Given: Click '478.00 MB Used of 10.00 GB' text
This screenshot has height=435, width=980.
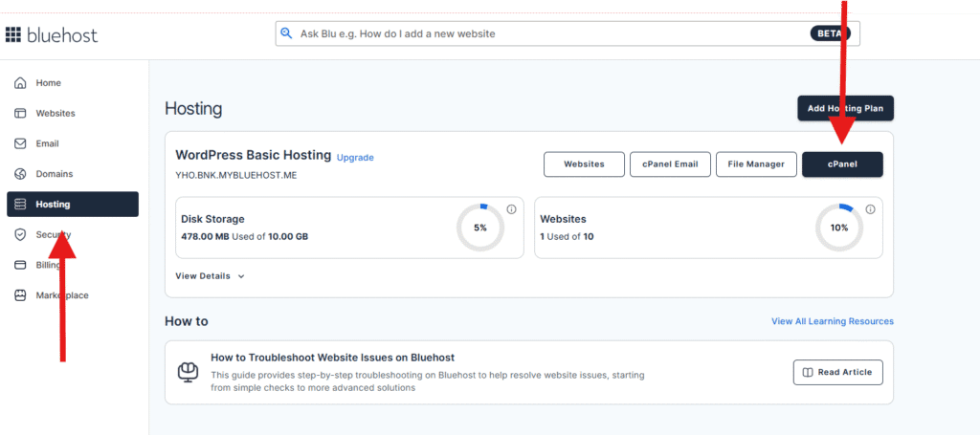Looking at the screenshot, I should pos(244,236).
